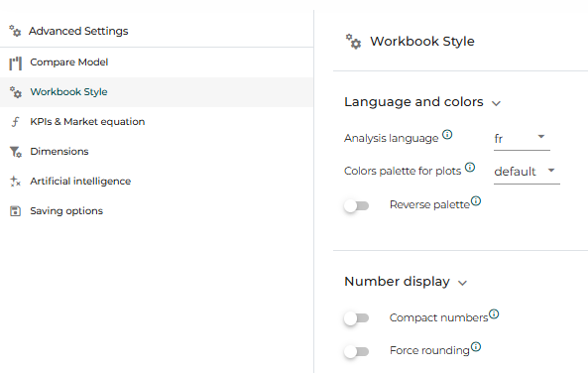Click info icon next to Reverse palette
588x373 pixels.
pyautogui.click(x=476, y=201)
